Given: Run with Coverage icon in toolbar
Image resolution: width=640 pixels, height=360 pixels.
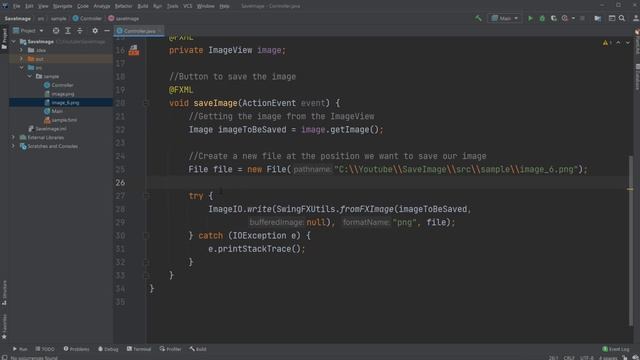Looking at the screenshot, I should 553,18.
